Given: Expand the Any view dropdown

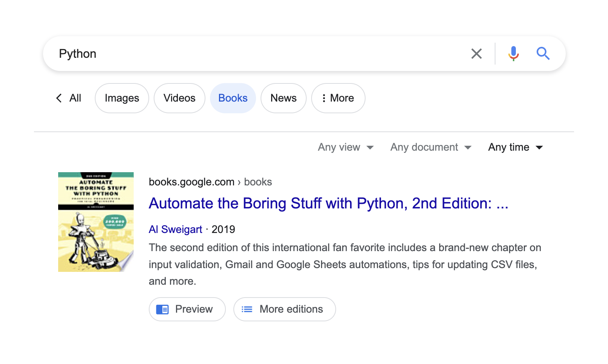Looking at the screenshot, I should [x=346, y=147].
